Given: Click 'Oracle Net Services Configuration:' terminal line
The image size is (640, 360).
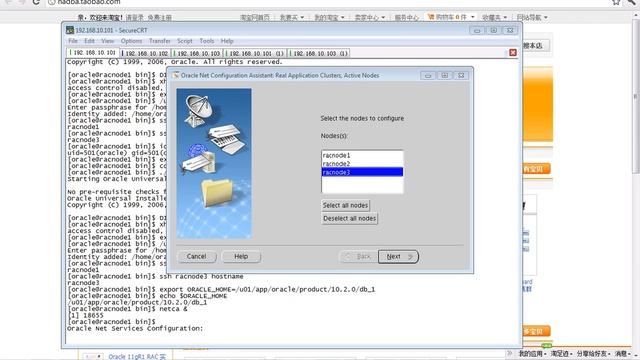Looking at the screenshot, I should coord(135,329).
